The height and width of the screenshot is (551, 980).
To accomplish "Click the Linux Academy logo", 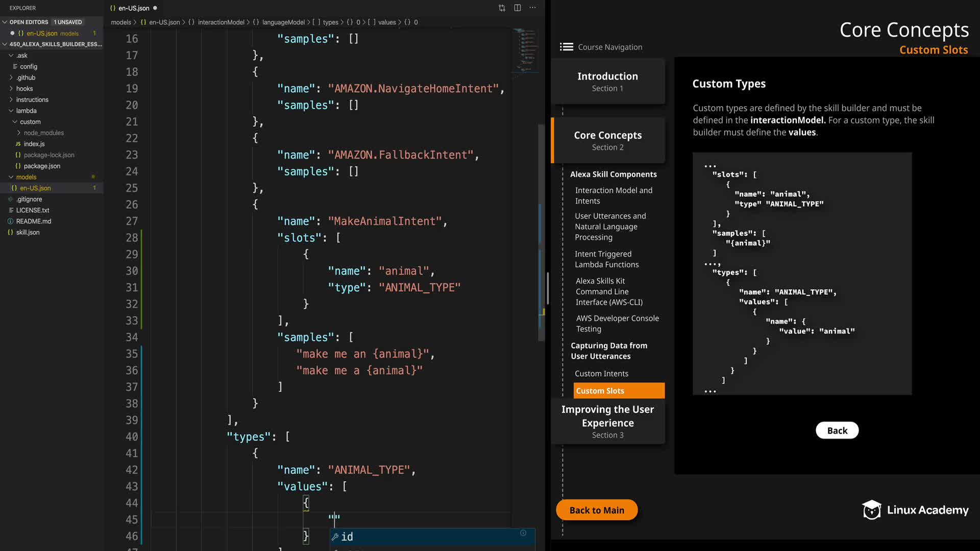I will [915, 510].
